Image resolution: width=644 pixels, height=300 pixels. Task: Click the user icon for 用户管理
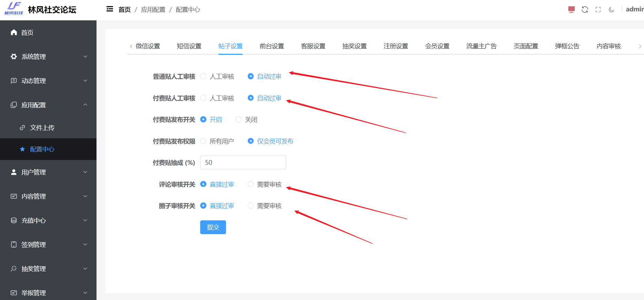[x=14, y=172]
